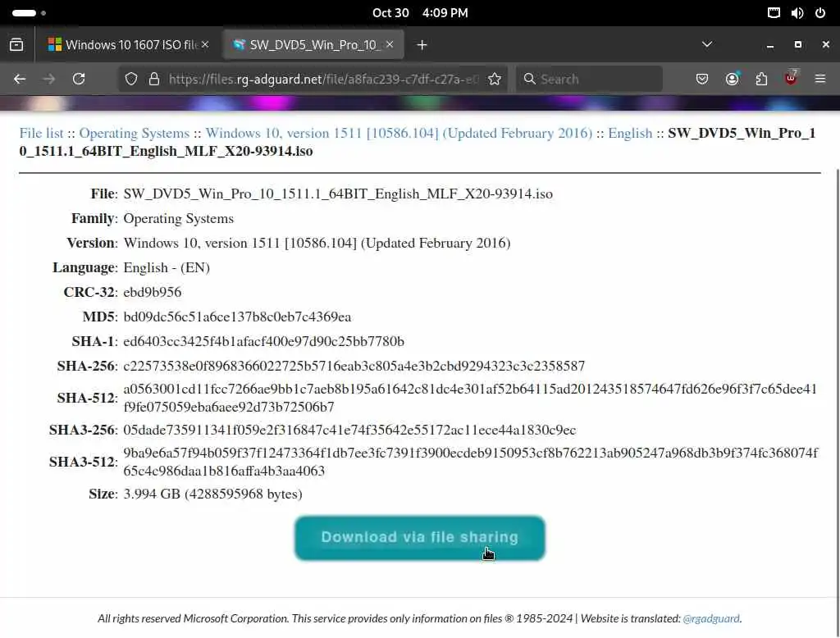
Task: Open tracking protection shield icon
Action: point(131,80)
